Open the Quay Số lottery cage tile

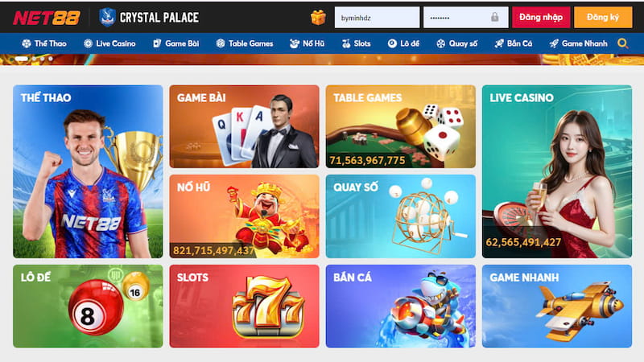[x=400, y=216]
